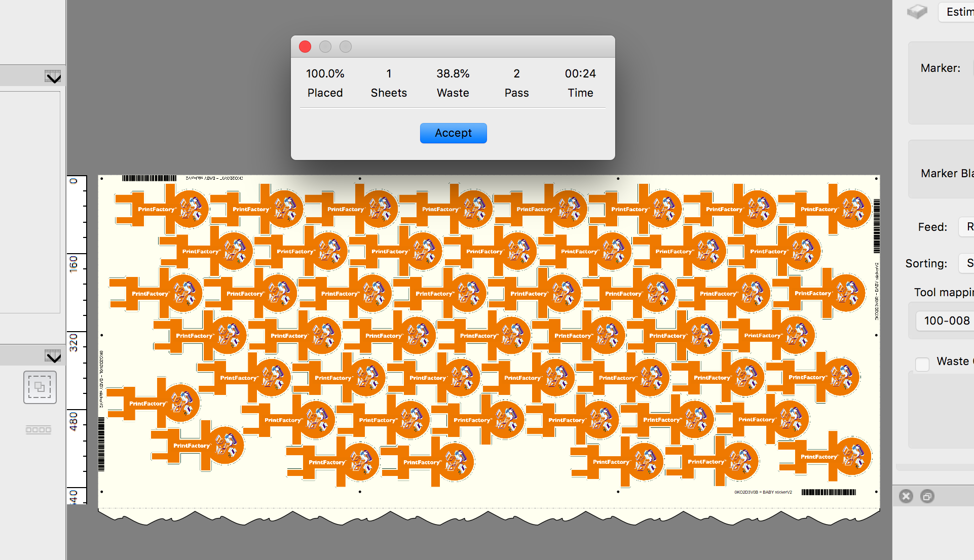Click the filmstrip icon with four squares
Image resolution: width=974 pixels, height=560 pixels.
point(39,430)
